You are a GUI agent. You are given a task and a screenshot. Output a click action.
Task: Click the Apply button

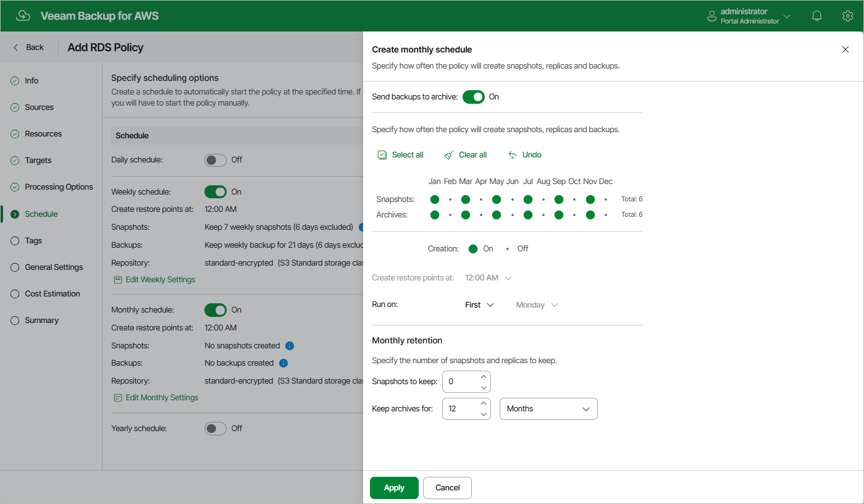(x=394, y=488)
